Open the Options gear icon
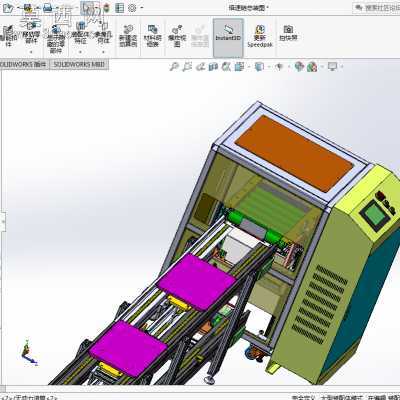 [132, 8]
